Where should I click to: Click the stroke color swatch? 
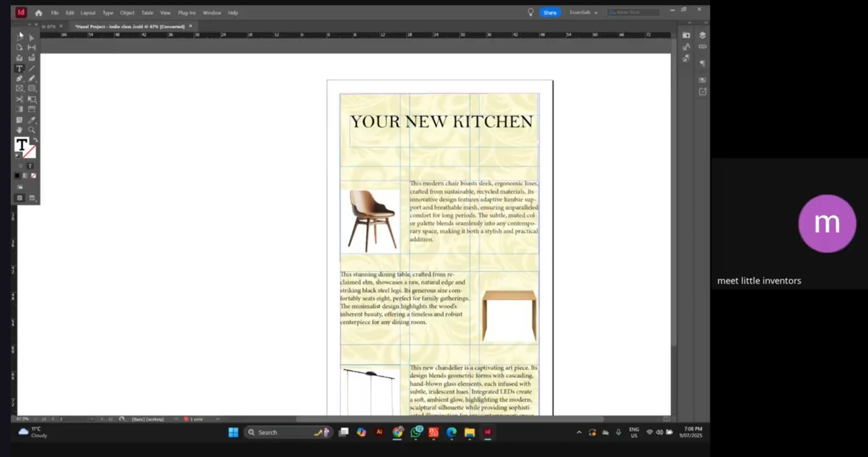click(30, 152)
